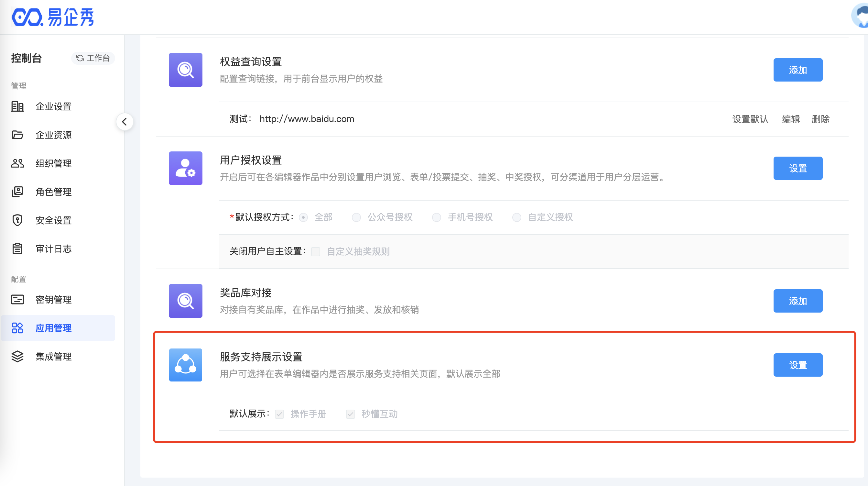The image size is (868, 486).
Task: Open the 企业资源 menu item
Action: click(x=58, y=135)
